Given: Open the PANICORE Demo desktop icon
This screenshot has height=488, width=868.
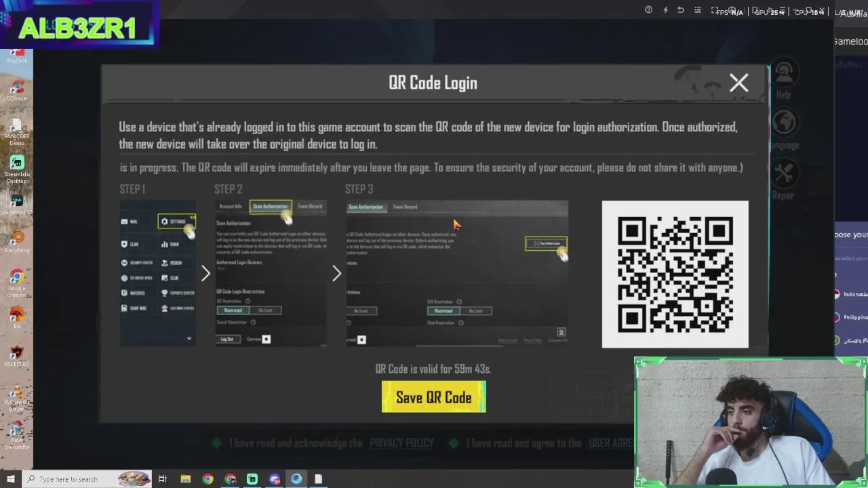Looking at the screenshot, I should coord(17,131).
